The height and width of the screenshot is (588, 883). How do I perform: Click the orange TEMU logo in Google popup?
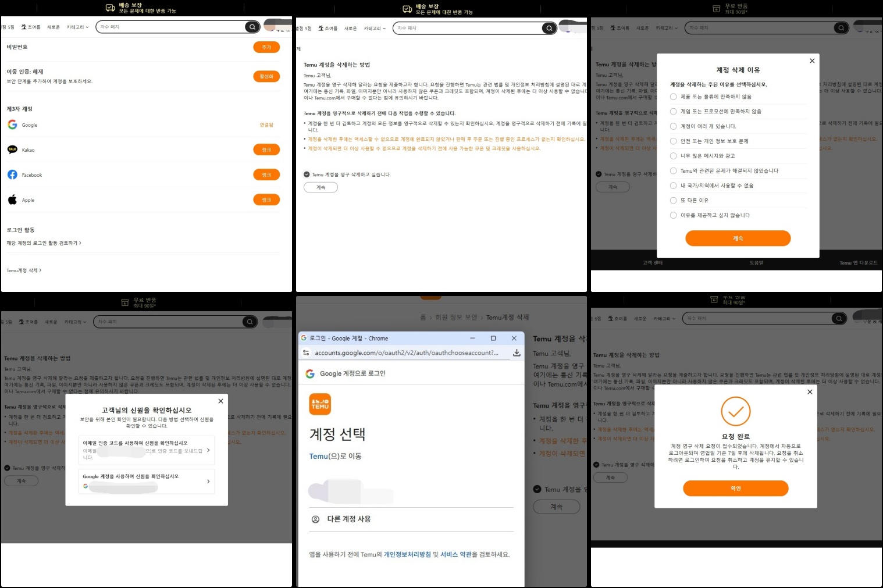click(320, 404)
